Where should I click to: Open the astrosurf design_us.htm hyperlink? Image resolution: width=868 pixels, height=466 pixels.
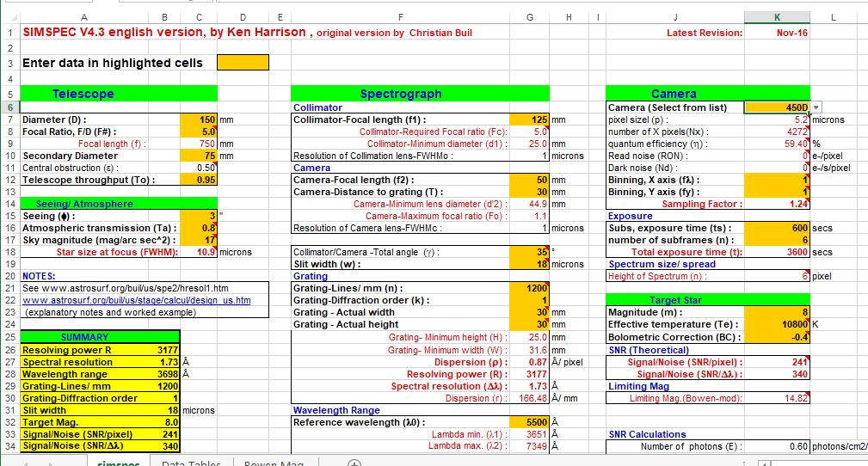pyautogui.click(x=136, y=300)
